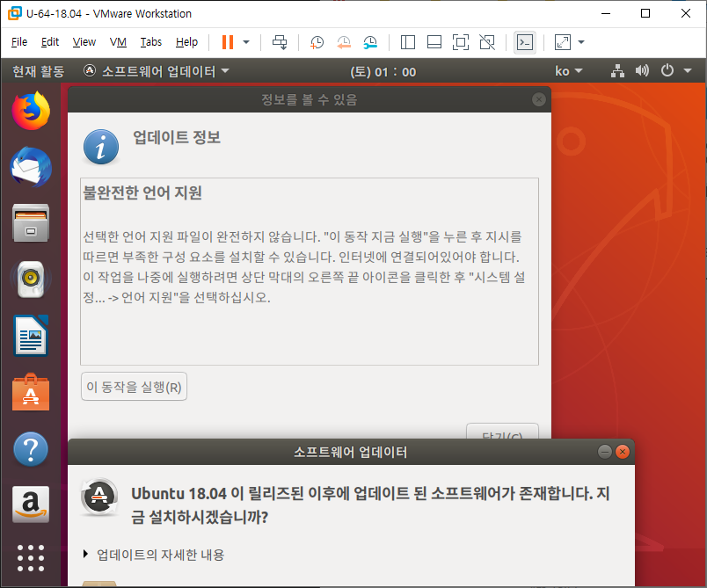The height and width of the screenshot is (588, 707).
Task: Click the Software Updater icon in the dialog
Action: [x=99, y=497]
